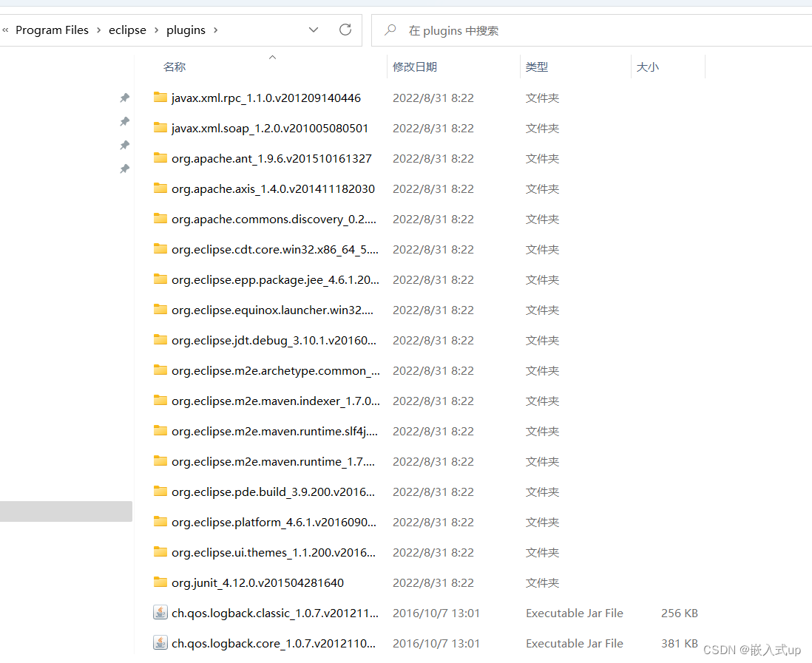Image resolution: width=812 pixels, height=663 pixels.
Task: Focus the 在 plugins 中搜索 search box
Action: click(x=590, y=30)
